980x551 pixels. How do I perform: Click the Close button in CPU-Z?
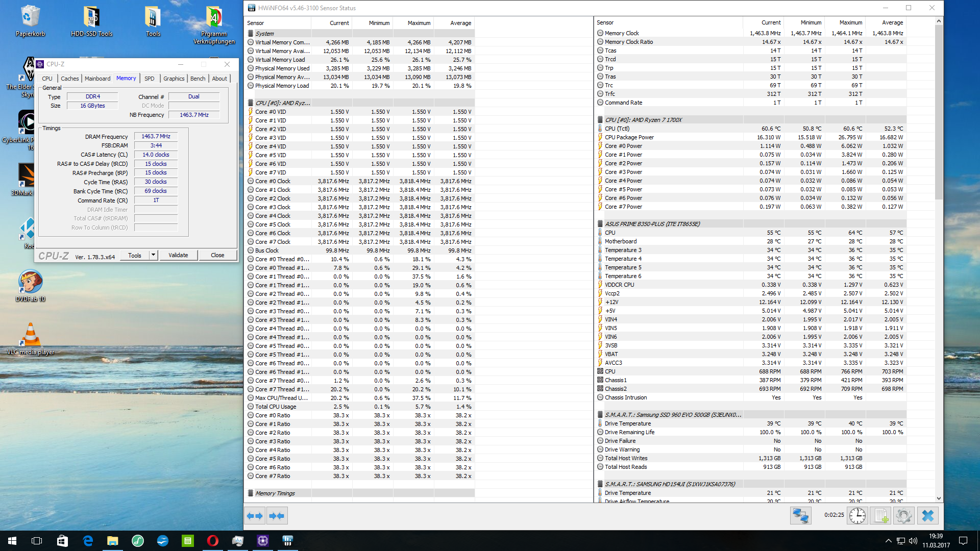tap(217, 255)
